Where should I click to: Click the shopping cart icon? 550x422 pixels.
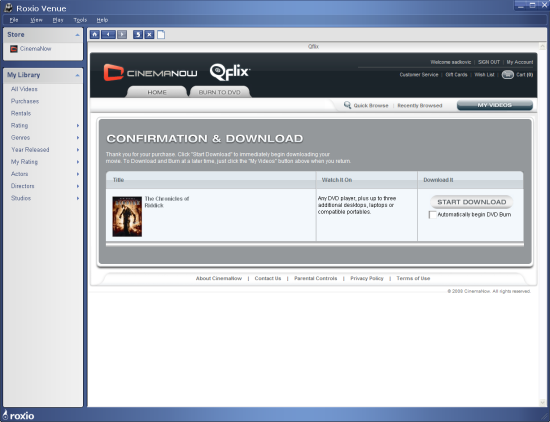click(508, 75)
